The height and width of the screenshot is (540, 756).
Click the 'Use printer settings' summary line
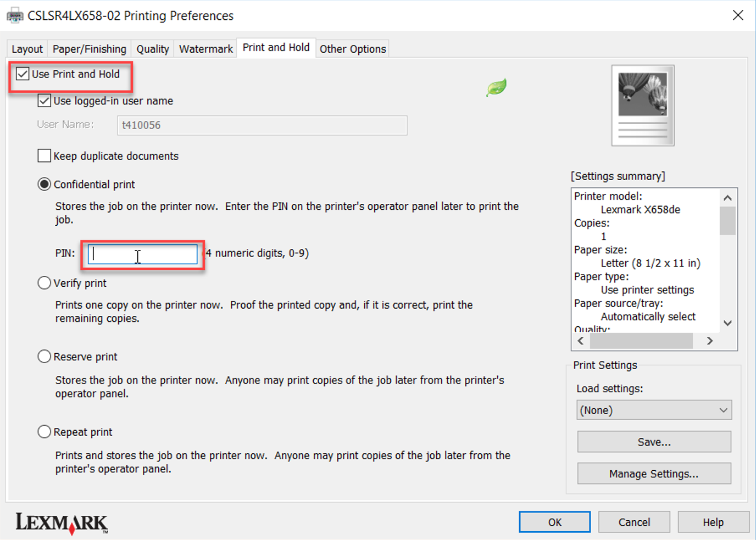647,290
